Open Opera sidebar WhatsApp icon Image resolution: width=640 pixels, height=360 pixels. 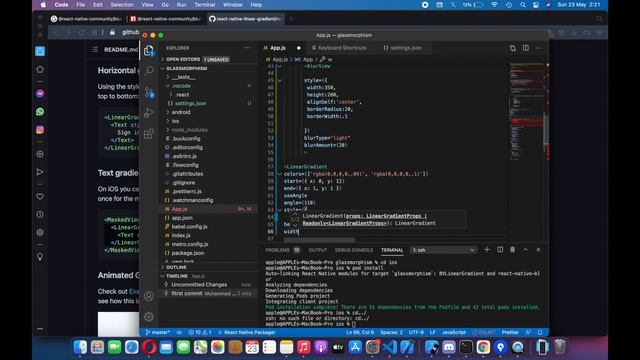40,111
